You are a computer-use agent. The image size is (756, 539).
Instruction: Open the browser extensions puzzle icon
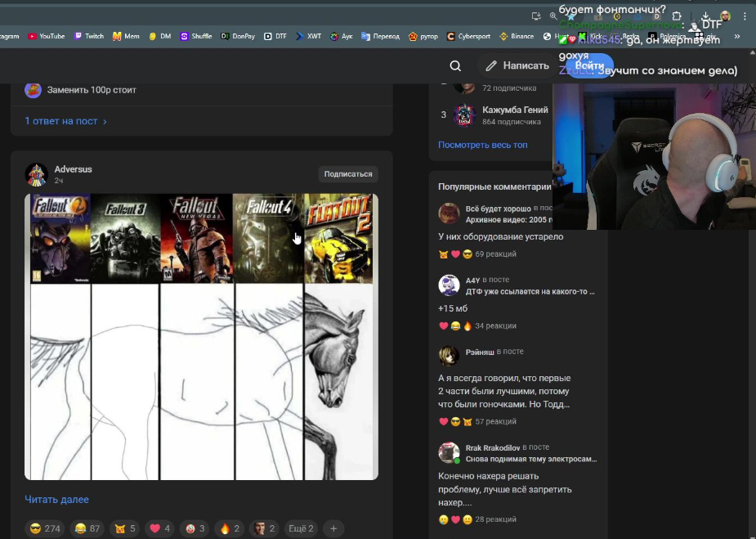point(677,16)
